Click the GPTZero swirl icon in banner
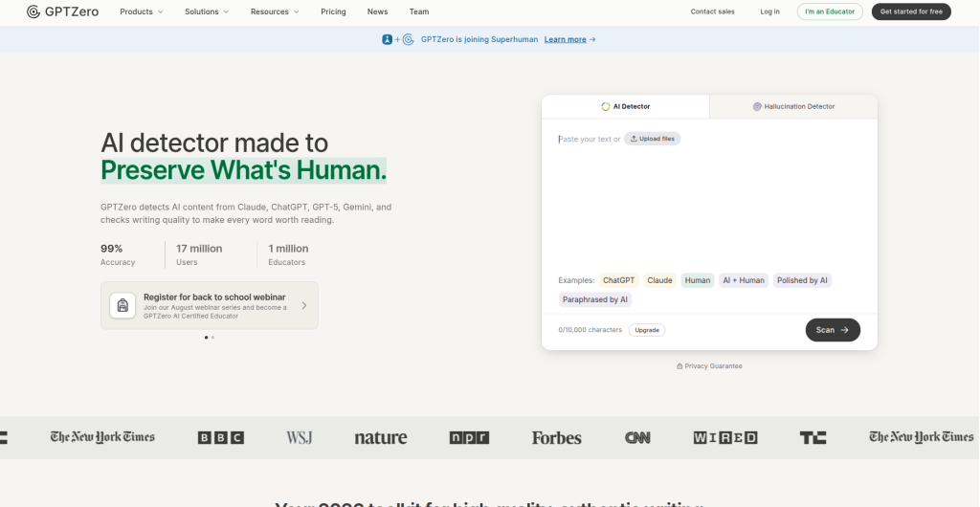 point(408,39)
